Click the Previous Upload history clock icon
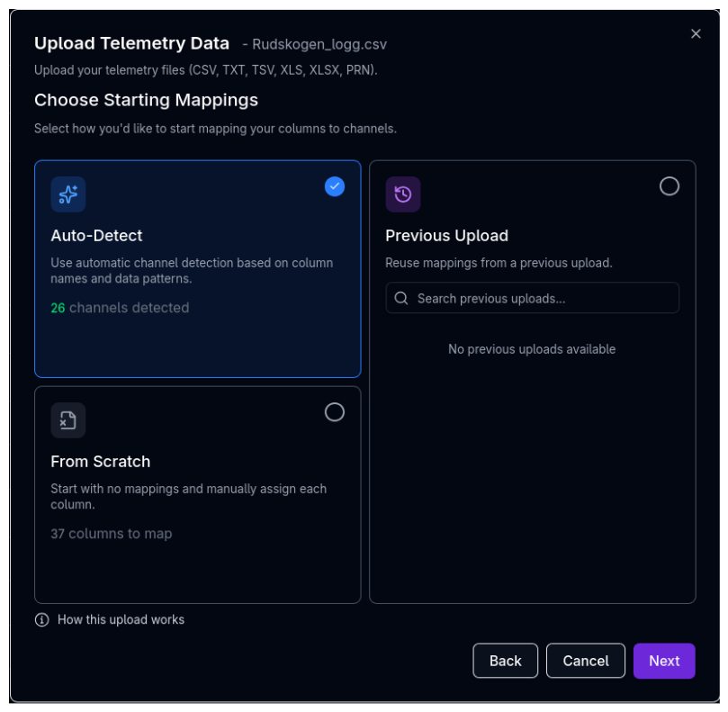 403,194
